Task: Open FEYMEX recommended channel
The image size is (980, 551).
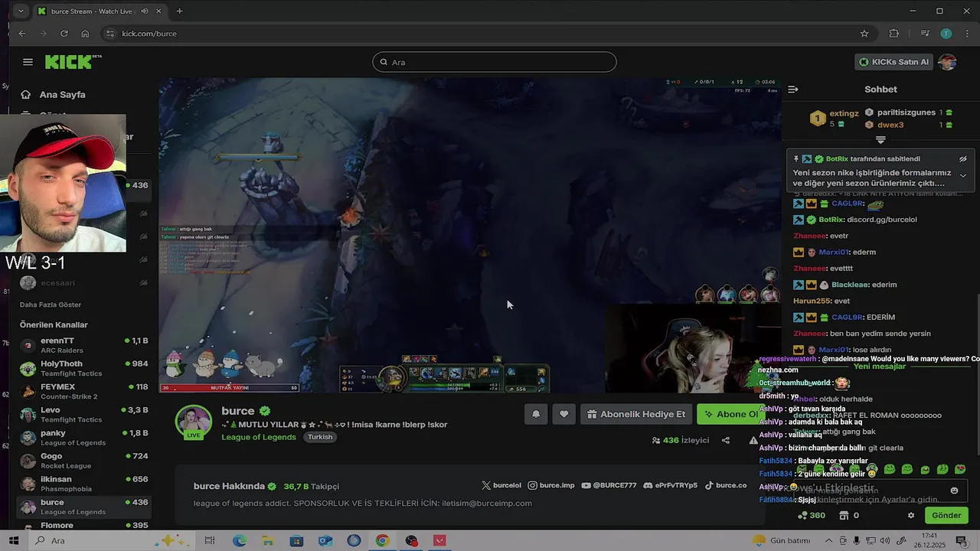Action: point(83,391)
